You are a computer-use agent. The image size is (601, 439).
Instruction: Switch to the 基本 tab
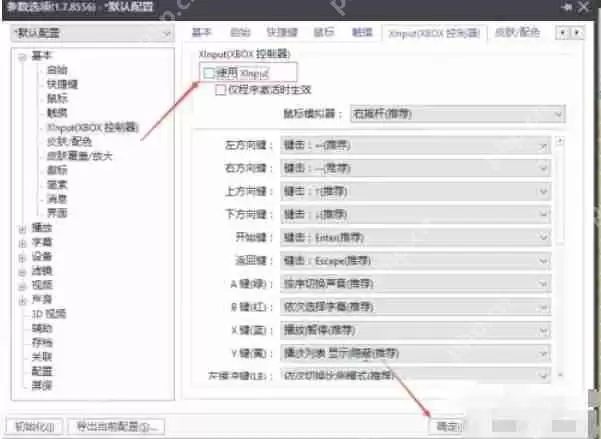coord(202,33)
